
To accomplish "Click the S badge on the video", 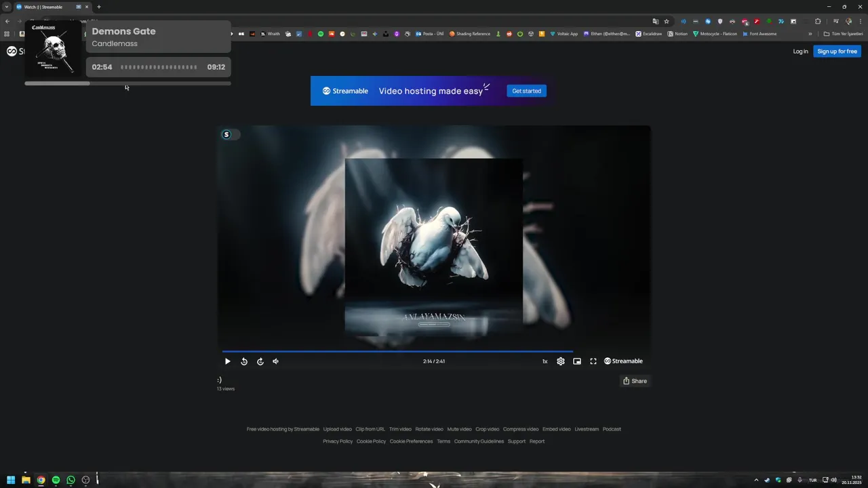I will point(226,134).
